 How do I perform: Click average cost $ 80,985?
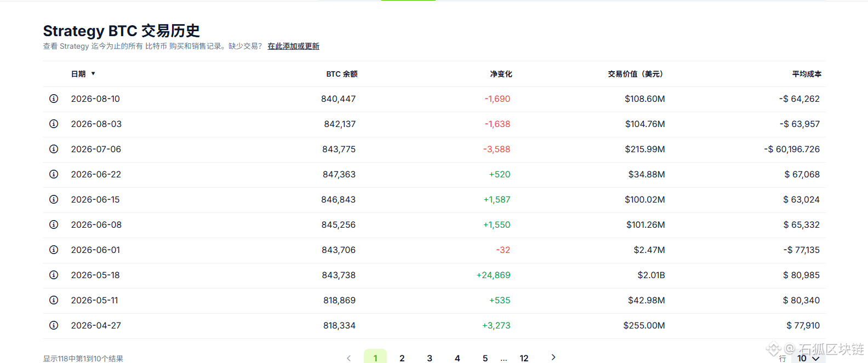(801, 275)
